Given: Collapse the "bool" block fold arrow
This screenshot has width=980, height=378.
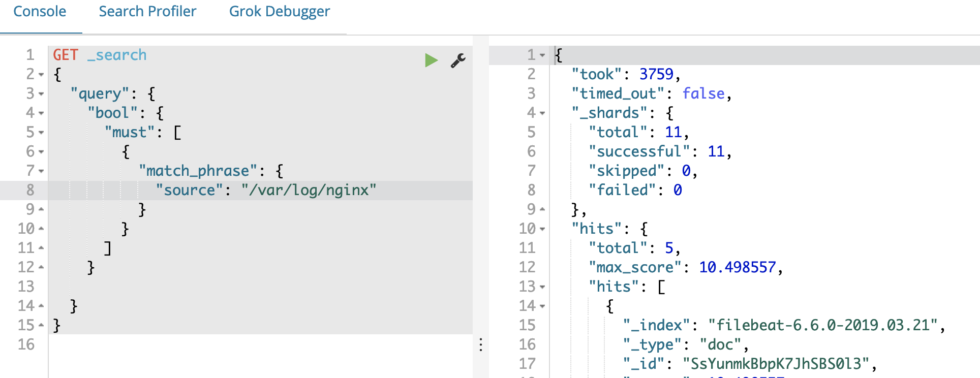Looking at the screenshot, I should tap(41, 113).
